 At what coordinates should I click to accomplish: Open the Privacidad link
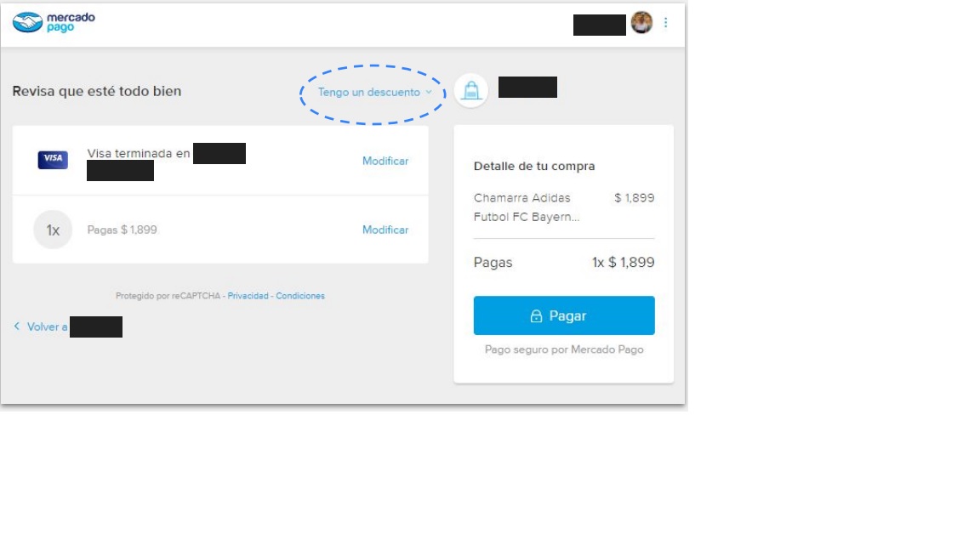tap(248, 296)
